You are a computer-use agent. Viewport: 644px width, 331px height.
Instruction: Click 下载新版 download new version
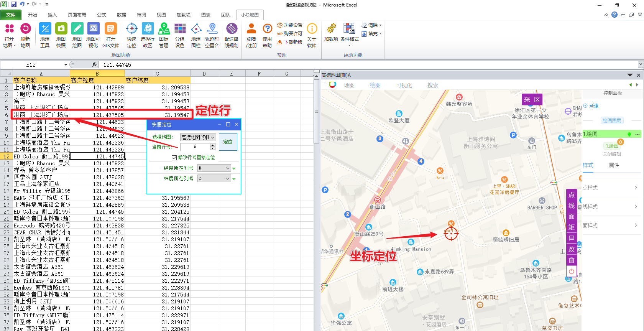[x=290, y=42]
